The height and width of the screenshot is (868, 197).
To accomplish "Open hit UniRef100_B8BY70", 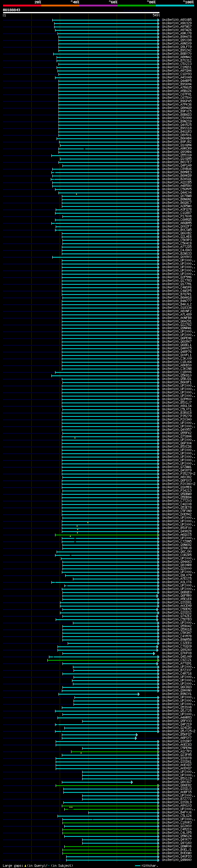I will tap(177, 54).
